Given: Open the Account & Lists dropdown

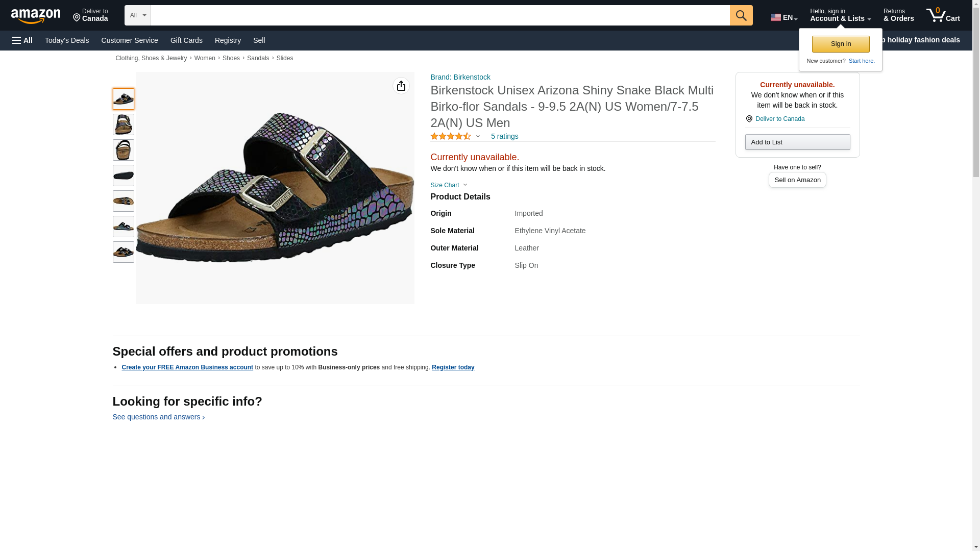Looking at the screenshot, I should click(840, 15).
